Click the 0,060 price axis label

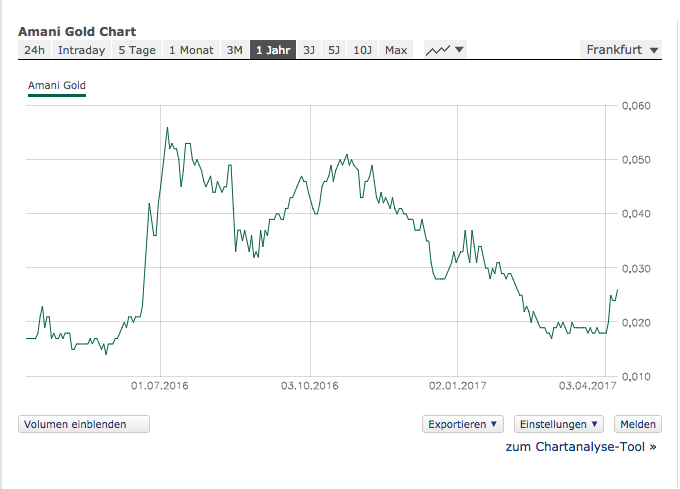pyautogui.click(x=636, y=106)
